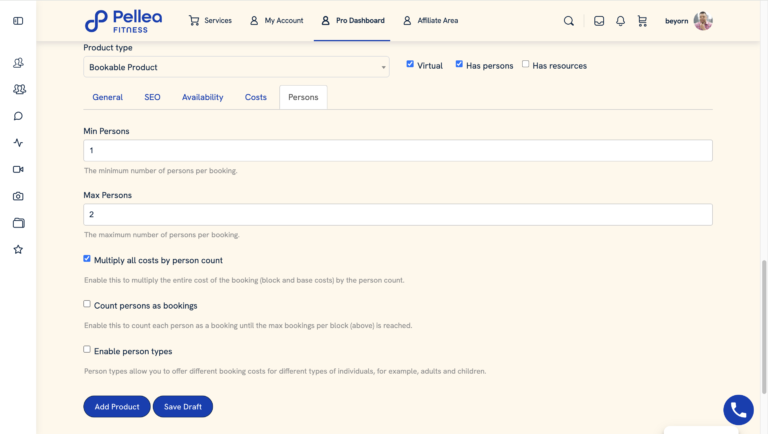Screen dimensions: 768x434
Task: Click the Add Product button
Action: [117, 407]
